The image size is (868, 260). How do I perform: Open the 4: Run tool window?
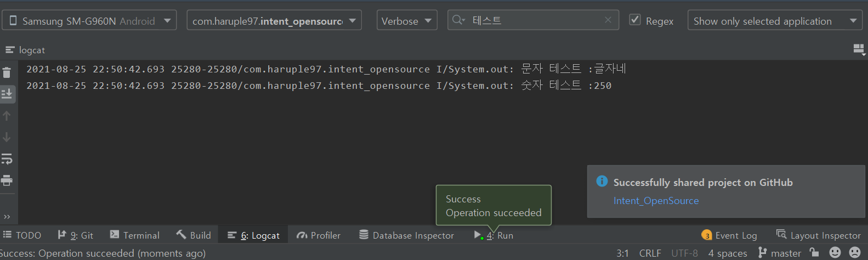coord(493,235)
